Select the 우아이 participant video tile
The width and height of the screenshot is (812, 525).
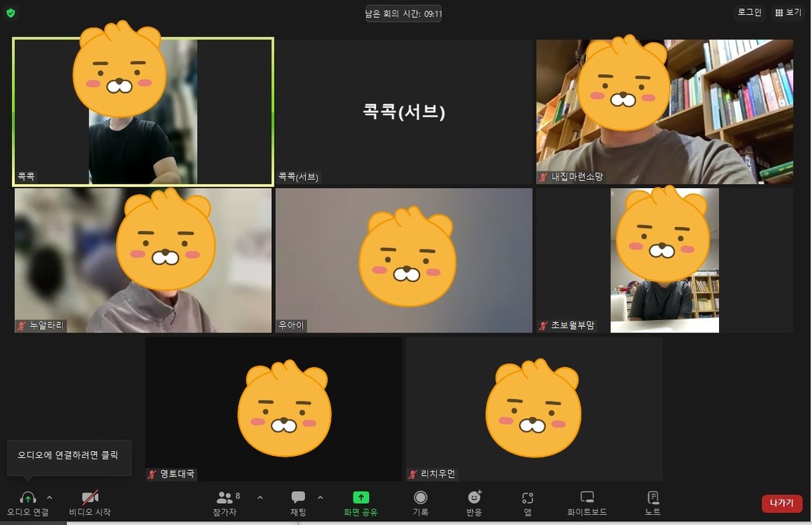[404, 260]
